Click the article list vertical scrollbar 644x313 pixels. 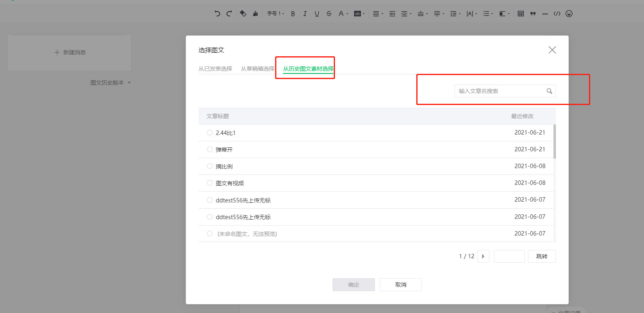[x=555, y=141]
